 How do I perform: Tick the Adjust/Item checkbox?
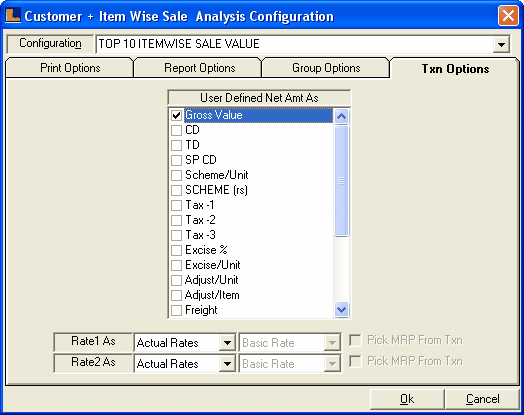point(176,296)
